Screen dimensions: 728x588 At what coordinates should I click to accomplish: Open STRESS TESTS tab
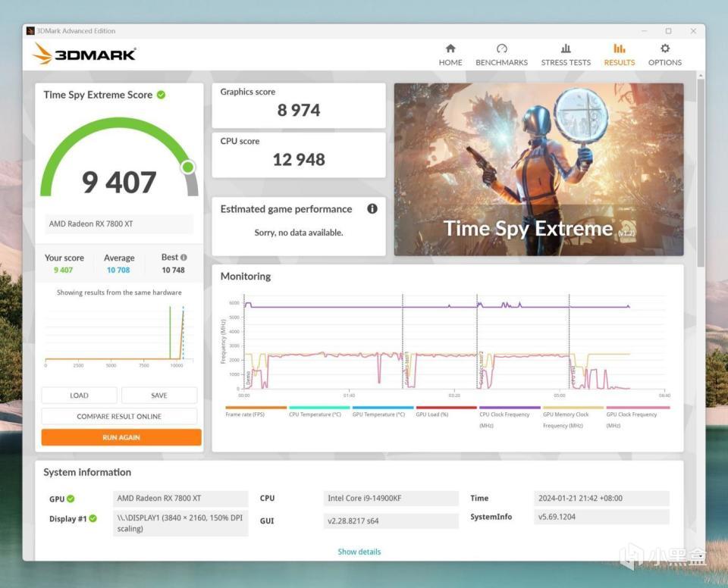(566, 55)
